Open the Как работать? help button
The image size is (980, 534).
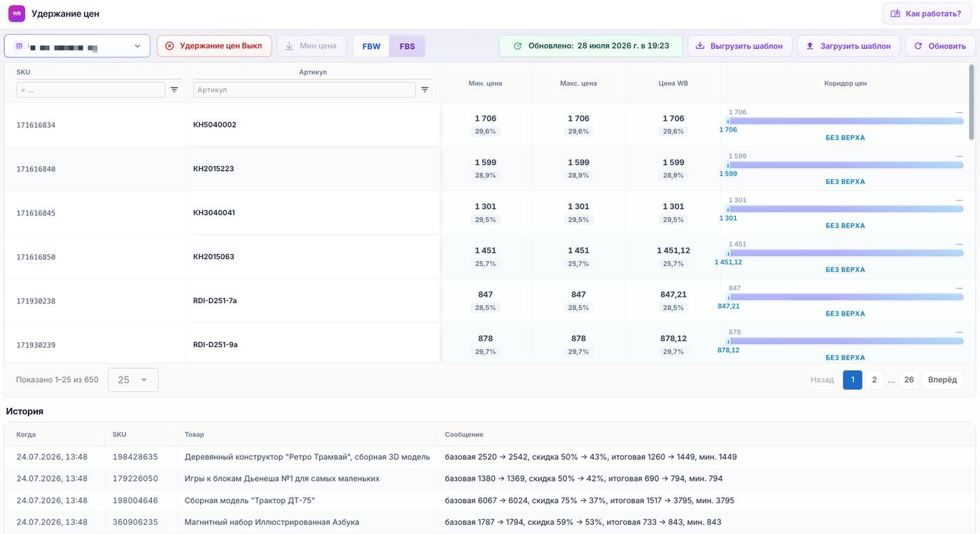[926, 13]
